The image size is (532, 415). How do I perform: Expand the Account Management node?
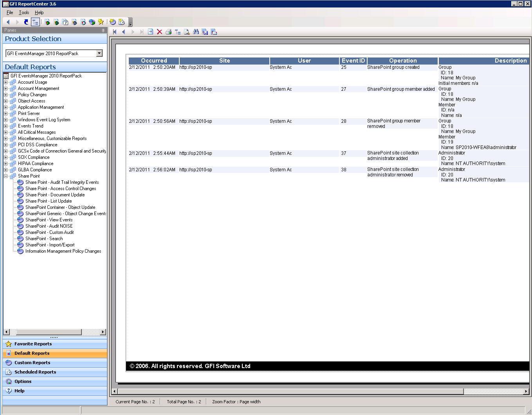tap(6, 88)
